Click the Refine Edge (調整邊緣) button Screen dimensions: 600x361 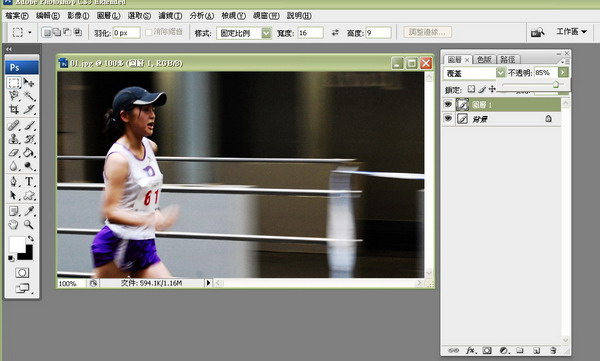(427, 32)
